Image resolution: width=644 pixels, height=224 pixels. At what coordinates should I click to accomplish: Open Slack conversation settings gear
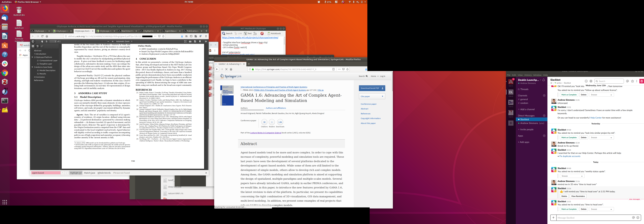(x=591, y=81)
